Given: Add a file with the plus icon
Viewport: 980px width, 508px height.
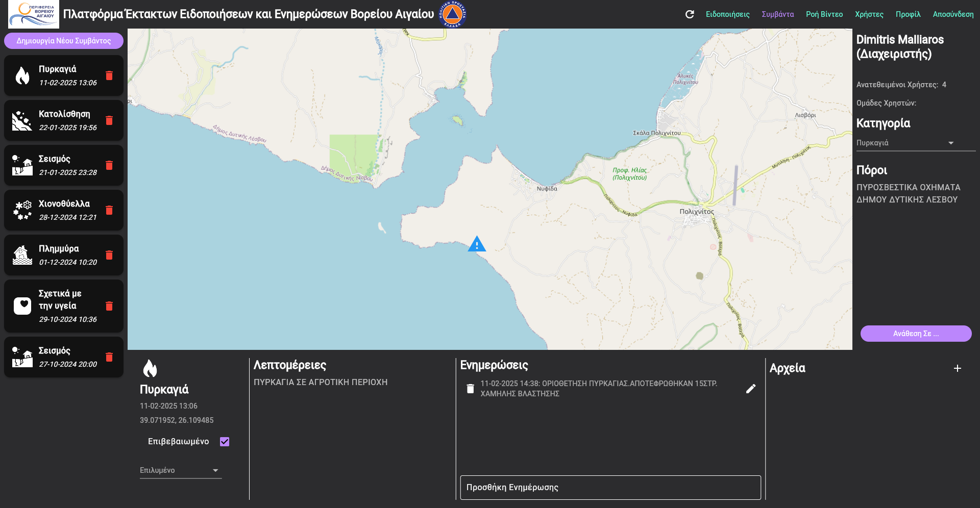Looking at the screenshot, I should coord(957,368).
